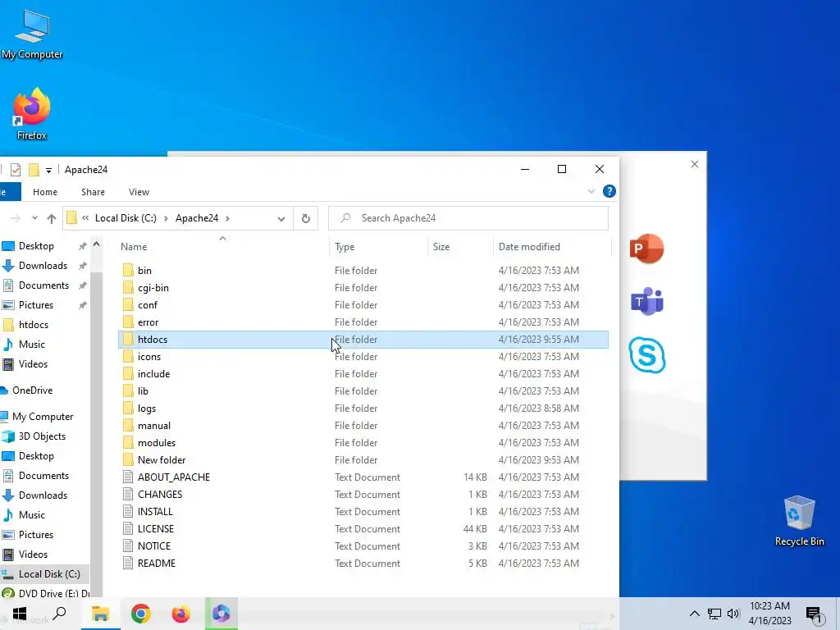The image size is (840, 630).
Task: Select the INSTALL text document
Action: pyautogui.click(x=363, y=512)
